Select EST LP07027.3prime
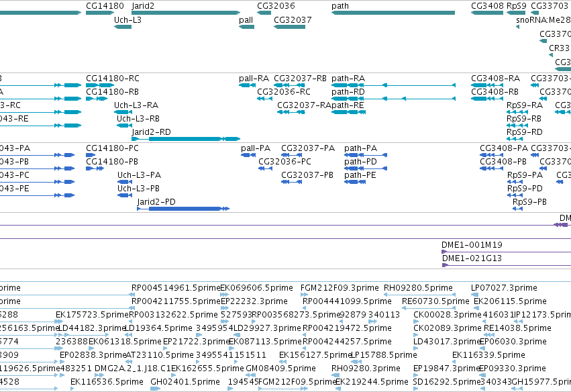 (504, 288)
